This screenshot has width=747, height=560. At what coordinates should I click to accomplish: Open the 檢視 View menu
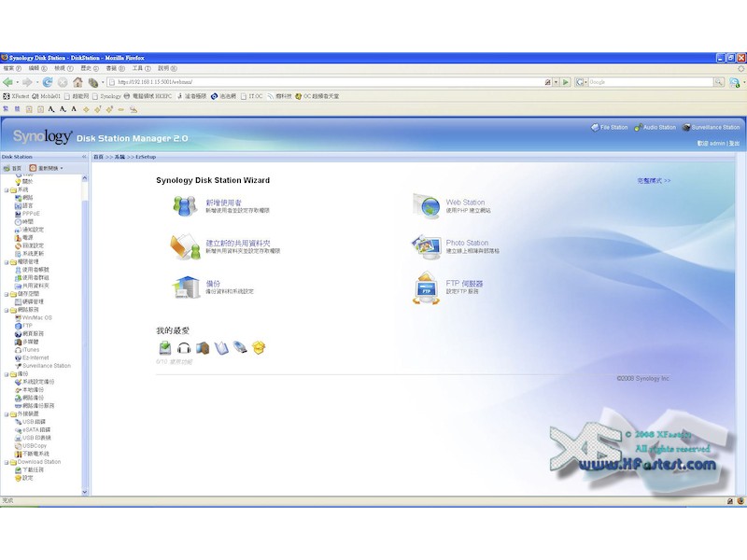coord(63,68)
